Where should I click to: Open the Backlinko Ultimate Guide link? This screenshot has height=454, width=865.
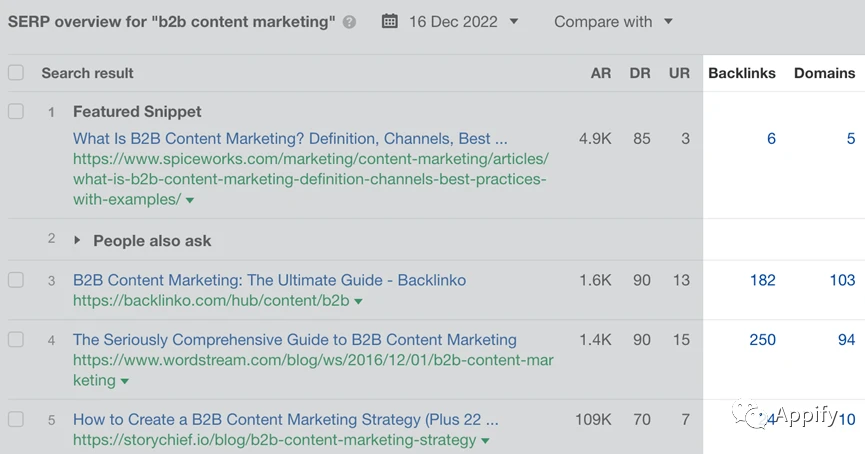pos(269,280)
